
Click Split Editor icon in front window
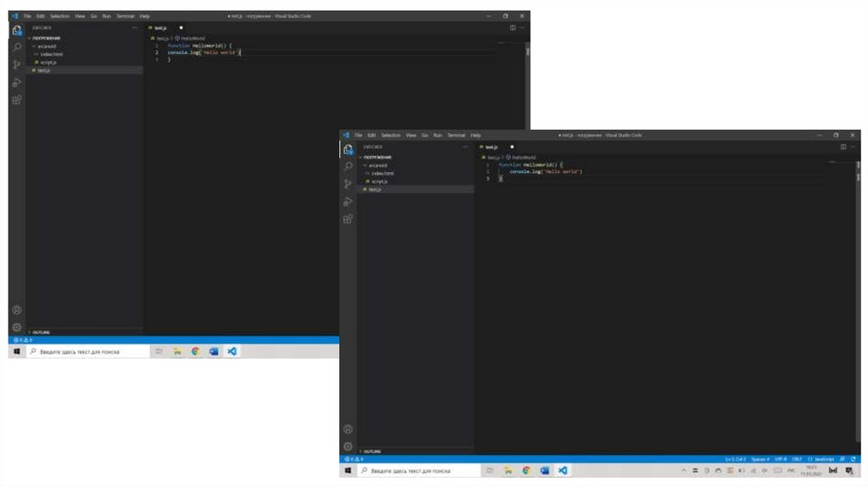tap(843, 147)
